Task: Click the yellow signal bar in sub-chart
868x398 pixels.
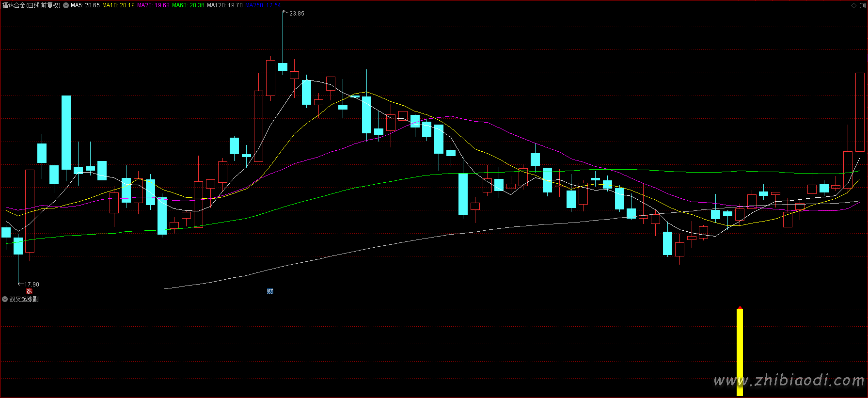Action: pos(740,351)
